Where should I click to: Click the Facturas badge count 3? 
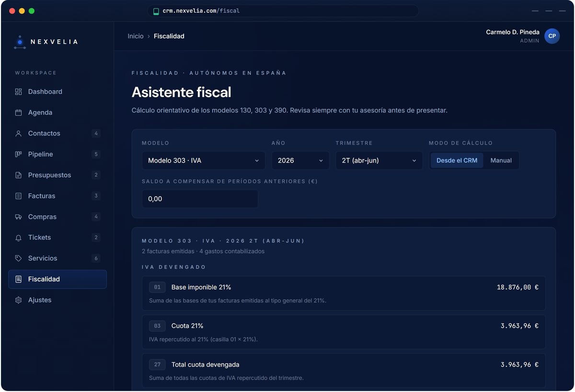(x=96, y=196)
